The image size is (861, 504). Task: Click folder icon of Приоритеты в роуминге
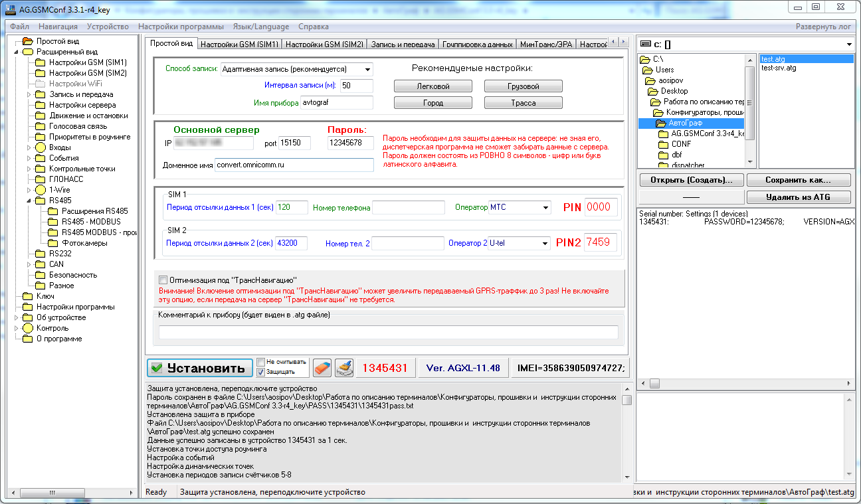point(40,137)
